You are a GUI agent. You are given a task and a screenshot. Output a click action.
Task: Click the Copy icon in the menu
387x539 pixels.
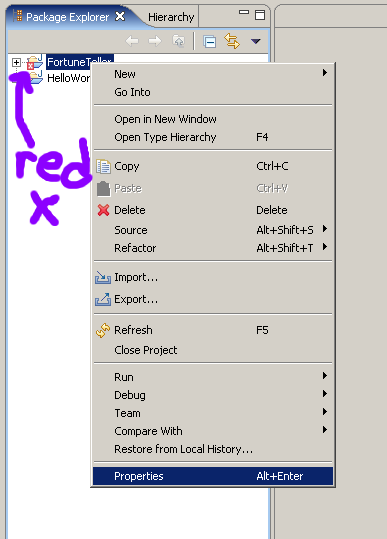click(x=103, y=166)
